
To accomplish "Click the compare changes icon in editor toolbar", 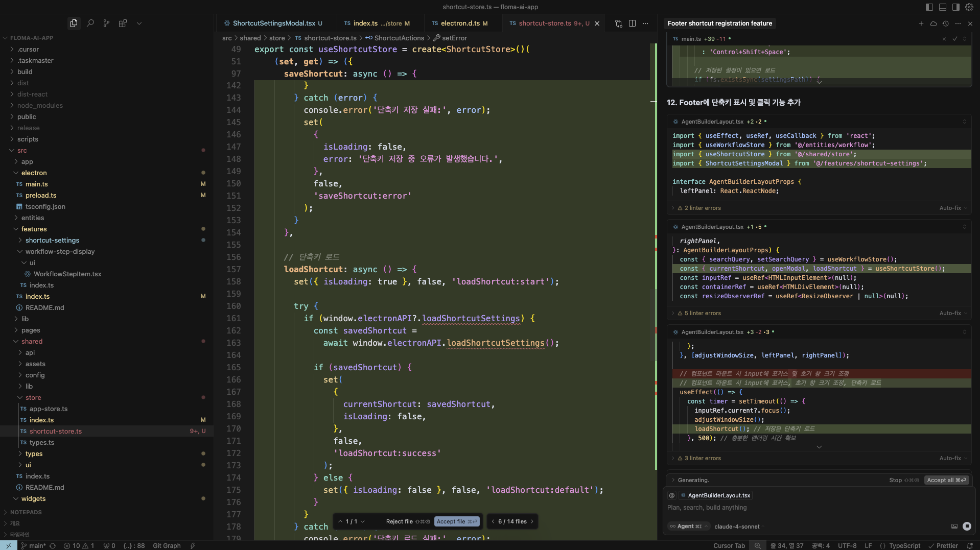I will click(x=619, y=23).
